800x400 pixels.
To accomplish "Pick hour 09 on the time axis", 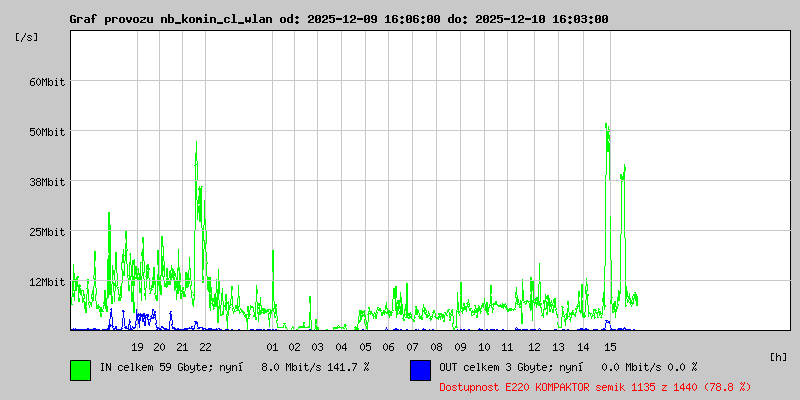I will [x=460, y=347].
